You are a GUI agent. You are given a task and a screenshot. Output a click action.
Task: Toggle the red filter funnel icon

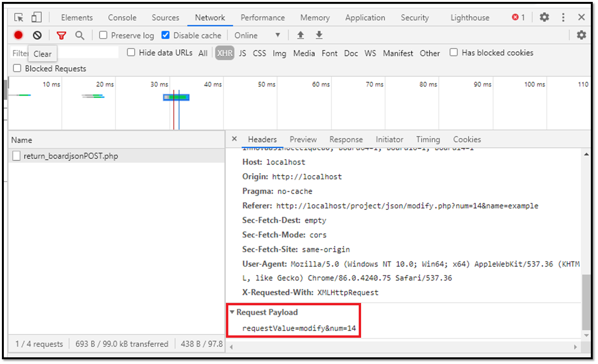(x=61, y=35)
